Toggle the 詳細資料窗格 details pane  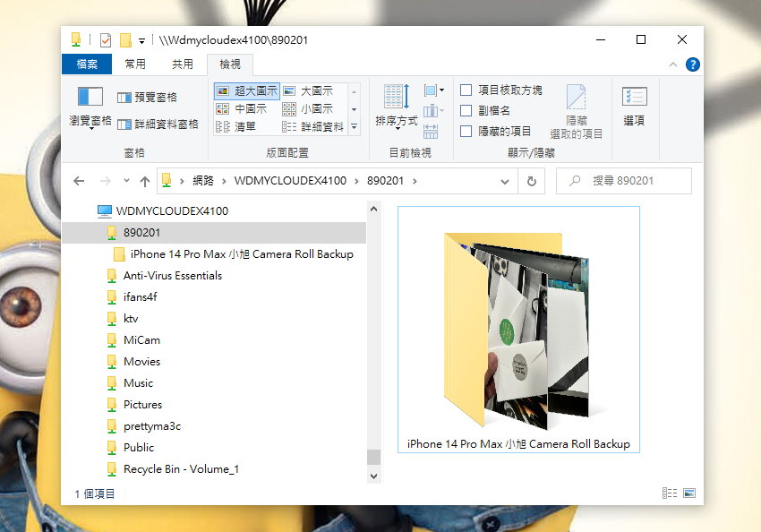point(158,124)
